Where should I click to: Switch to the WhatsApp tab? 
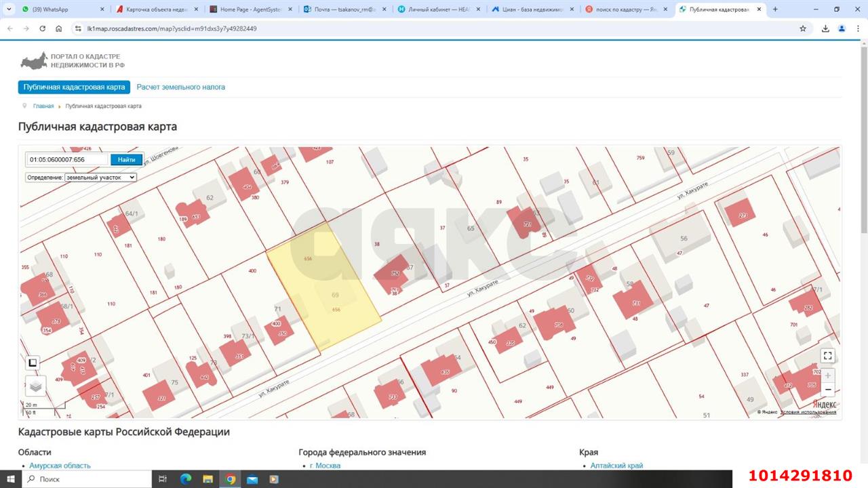[x=61, y=9]
